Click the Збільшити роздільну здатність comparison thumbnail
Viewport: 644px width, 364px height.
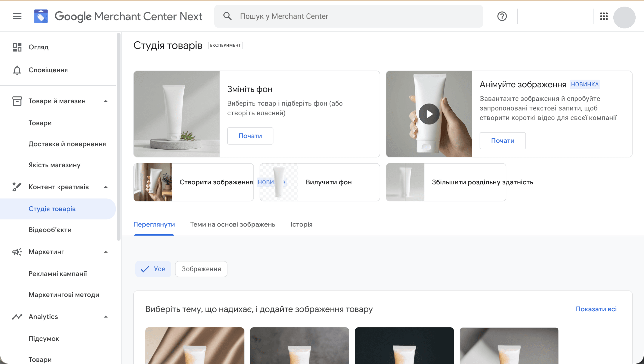tap(405, 182)
